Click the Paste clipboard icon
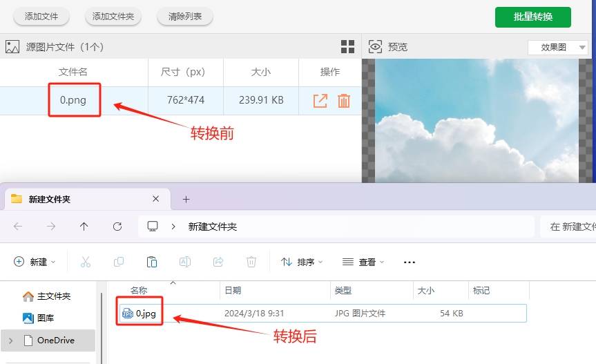 [x=152, y=262]
